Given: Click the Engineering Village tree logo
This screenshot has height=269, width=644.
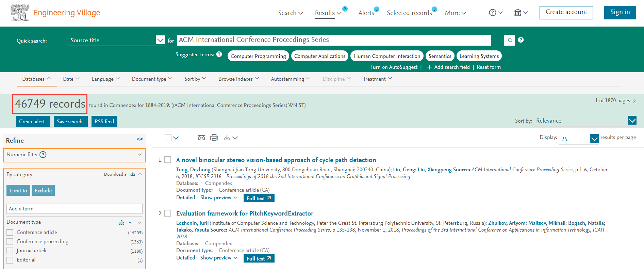Looking at the screenshot, I should 20,13.
